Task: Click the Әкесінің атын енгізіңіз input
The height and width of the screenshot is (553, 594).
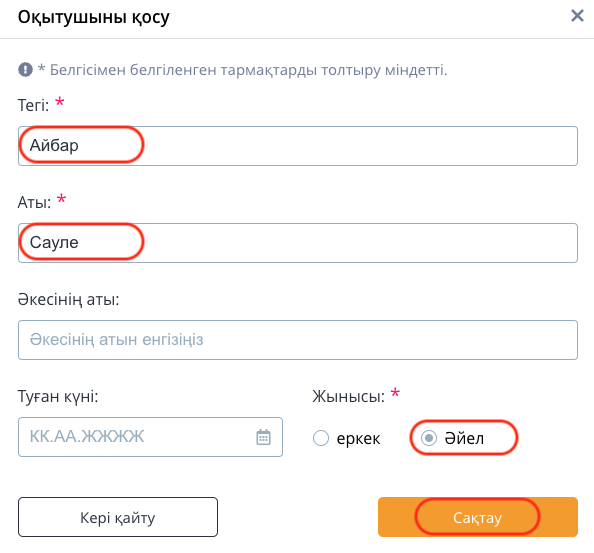Action: [x=298, y=340]
